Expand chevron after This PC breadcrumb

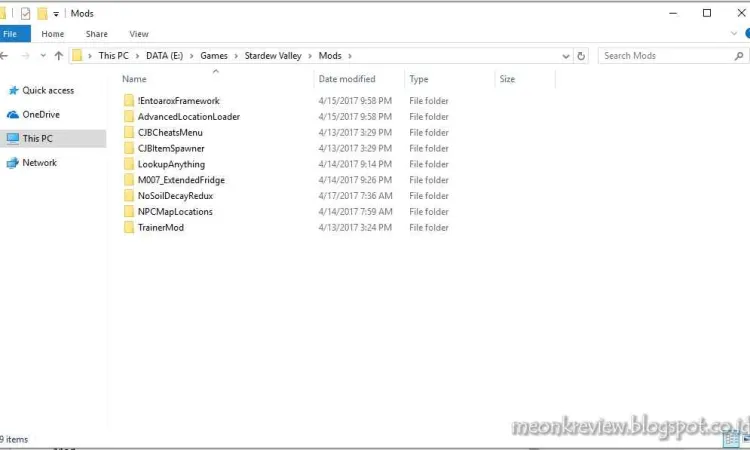137,56
